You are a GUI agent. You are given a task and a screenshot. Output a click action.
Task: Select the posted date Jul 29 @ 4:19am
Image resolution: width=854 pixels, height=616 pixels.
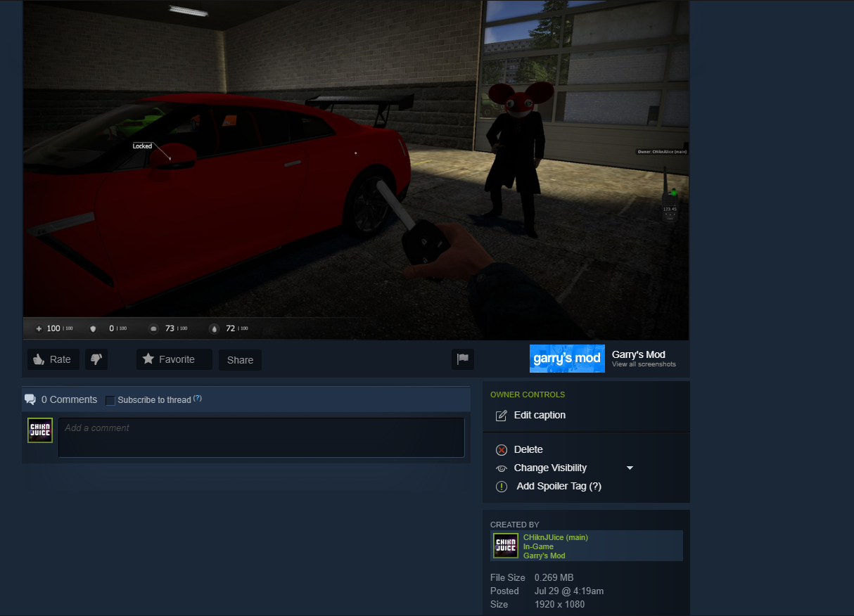[569, 591]
